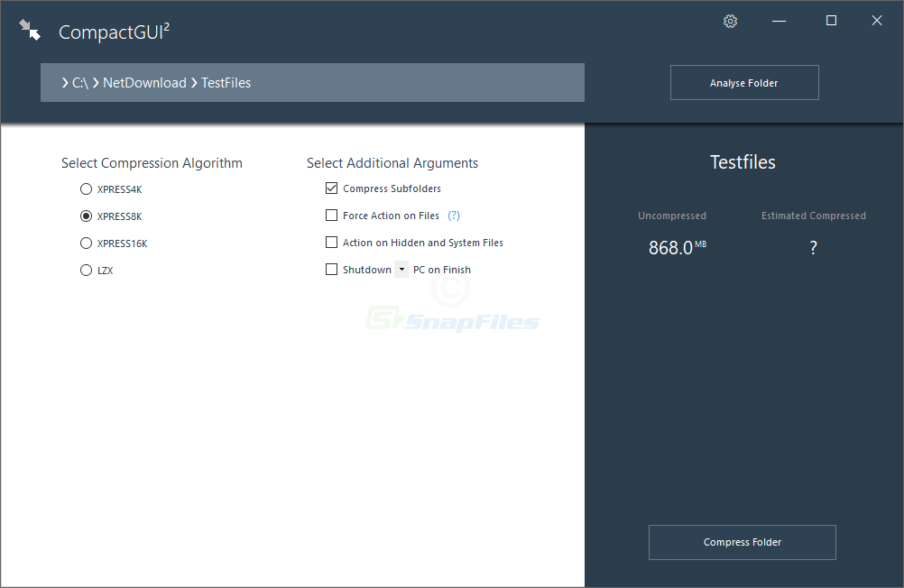Select the LZX compression algorithm
This screenshot has height=588, width=904.
click(86, 270)
